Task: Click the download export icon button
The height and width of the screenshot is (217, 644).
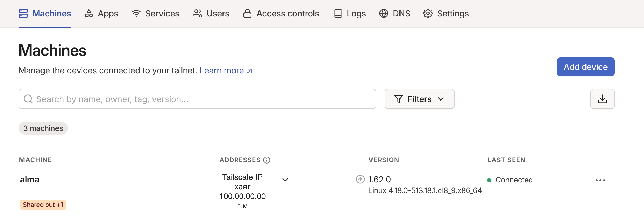Action: [602, 99]
